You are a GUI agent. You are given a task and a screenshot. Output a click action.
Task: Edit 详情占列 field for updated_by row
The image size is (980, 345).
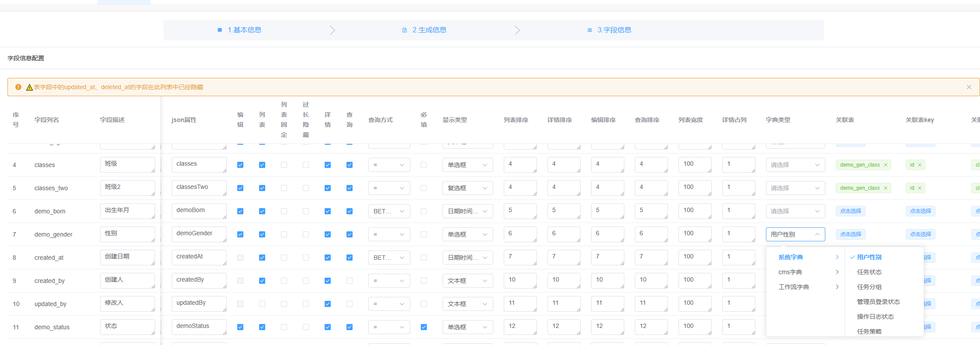point(739,304)
